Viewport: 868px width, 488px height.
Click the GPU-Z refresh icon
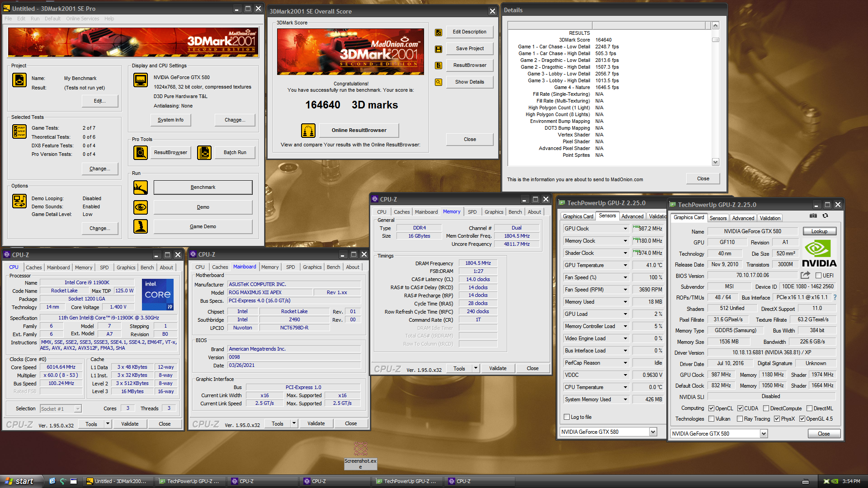pos(825,216)
